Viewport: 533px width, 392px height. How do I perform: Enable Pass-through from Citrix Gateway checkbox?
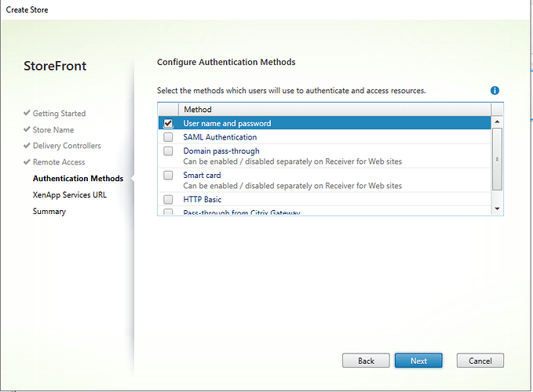(168, 212)
